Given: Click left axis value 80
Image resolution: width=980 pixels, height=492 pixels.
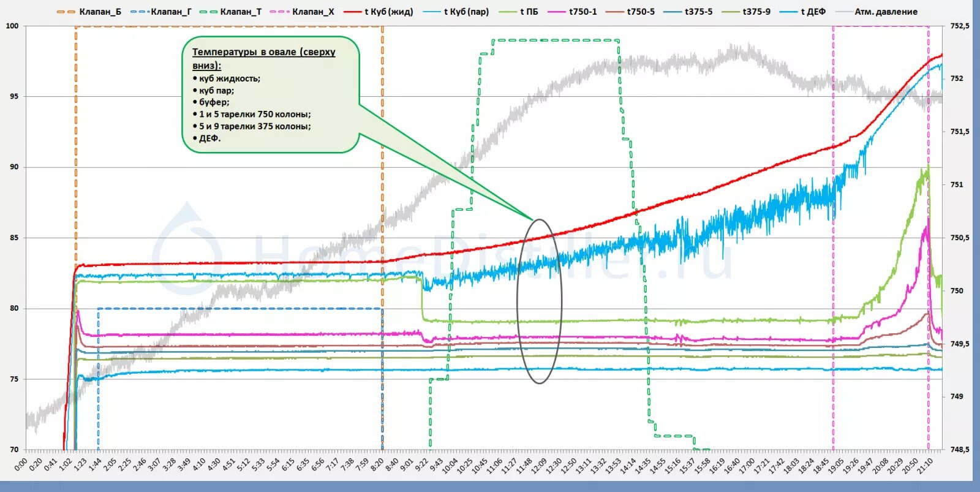Looking at the screenshot, I should (14, 308).
